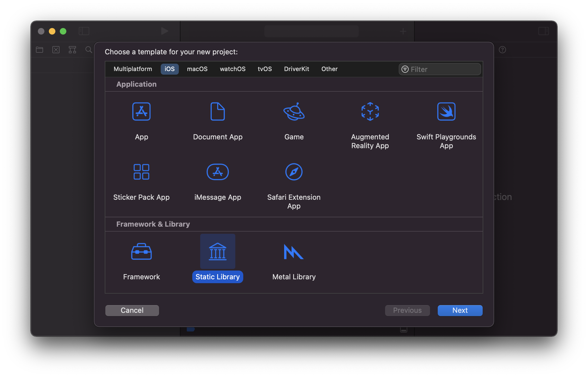Click the Static Library label
Screen dimensions: 588x377
218,277
